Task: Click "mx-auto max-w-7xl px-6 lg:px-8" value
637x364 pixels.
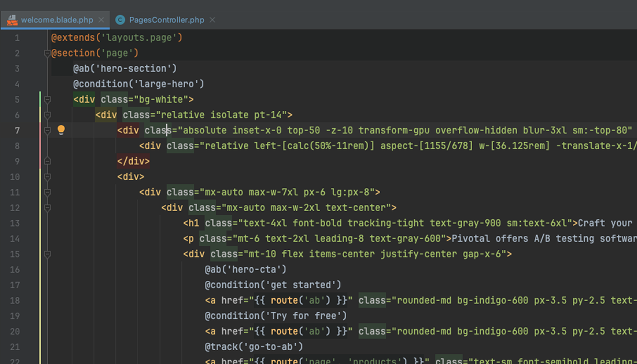Action: [287, 192]
